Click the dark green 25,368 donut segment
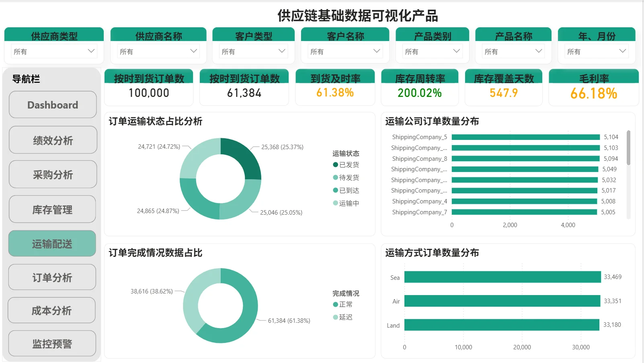644x363 pixels. pos(244,157)
